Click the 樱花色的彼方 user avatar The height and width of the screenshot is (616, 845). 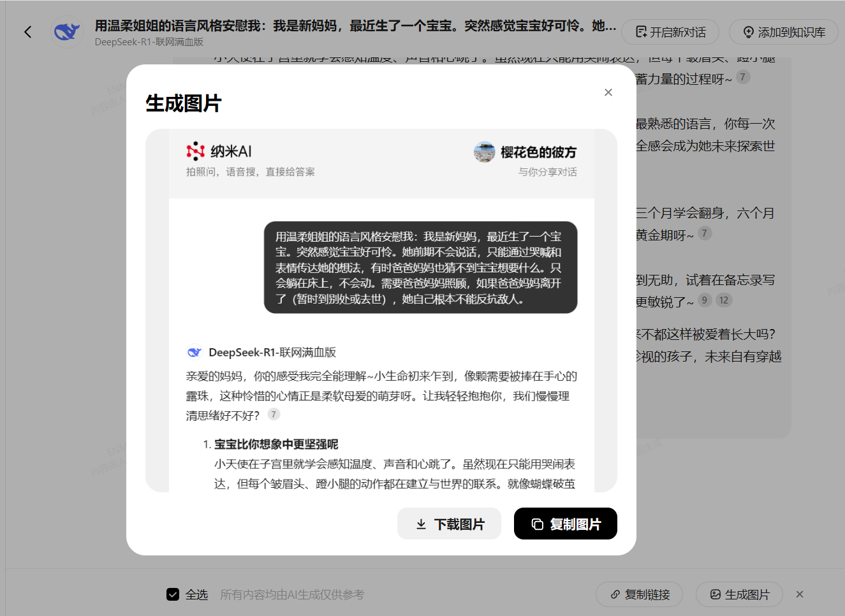484,152
